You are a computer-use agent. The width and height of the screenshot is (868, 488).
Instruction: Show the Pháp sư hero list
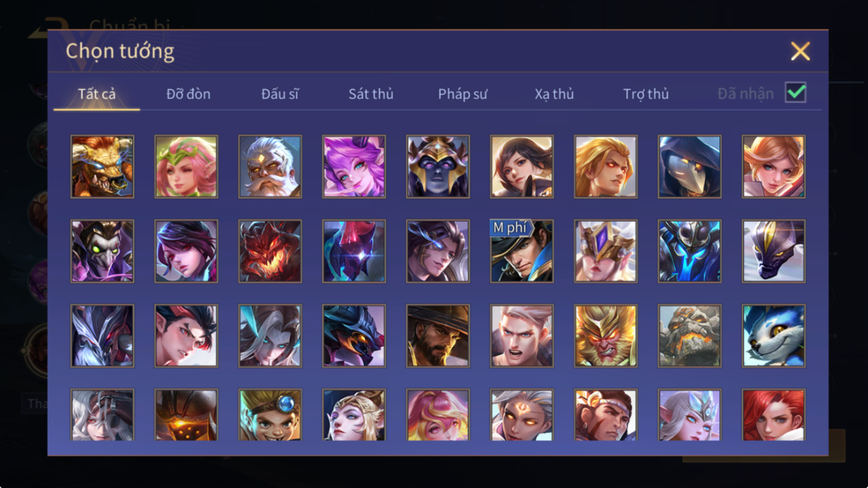click(x=462, y=94)
